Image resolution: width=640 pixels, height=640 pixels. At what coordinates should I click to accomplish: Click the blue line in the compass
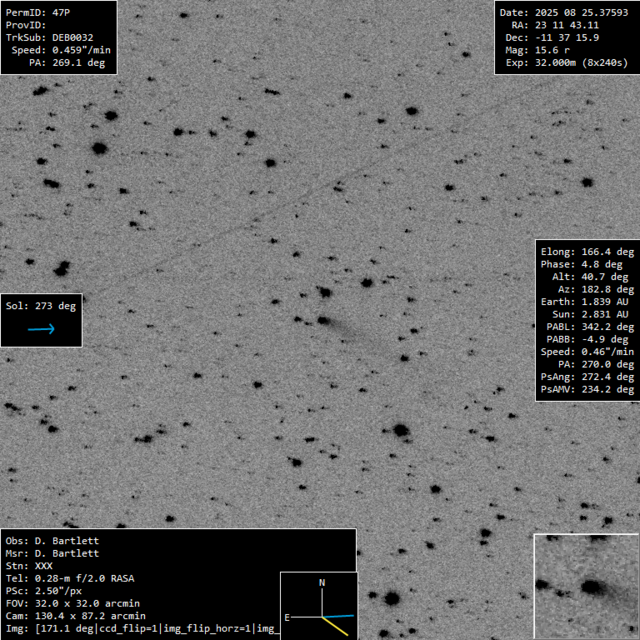coord(338,617)
